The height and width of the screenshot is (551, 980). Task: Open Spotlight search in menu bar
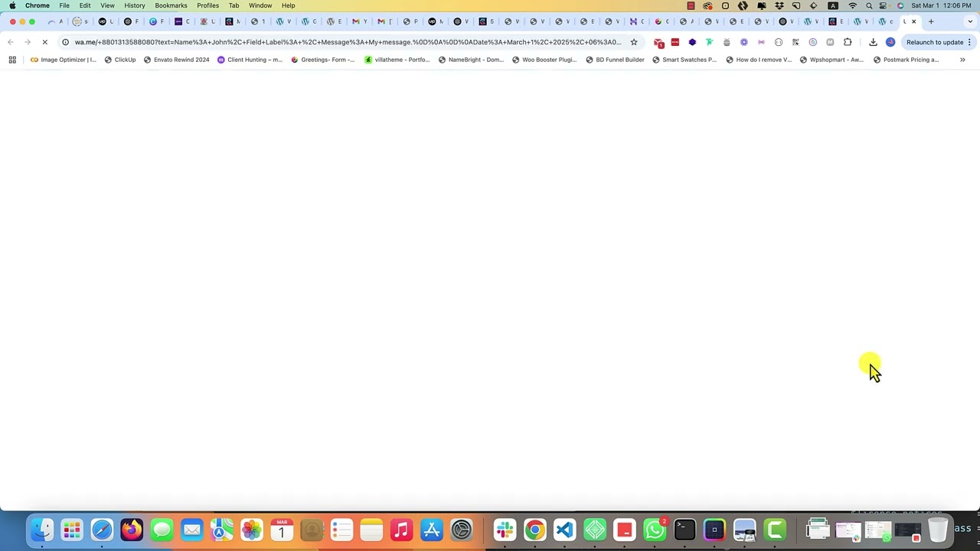869,5
